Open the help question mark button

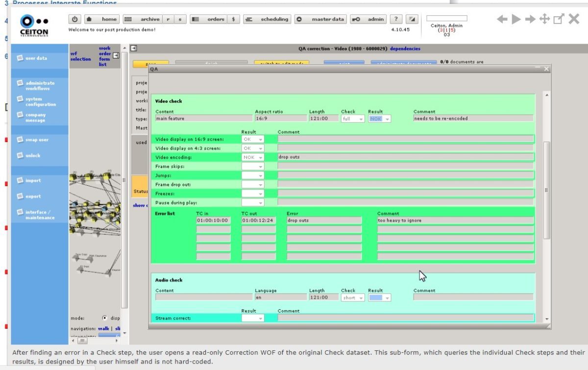click(396, 19)
